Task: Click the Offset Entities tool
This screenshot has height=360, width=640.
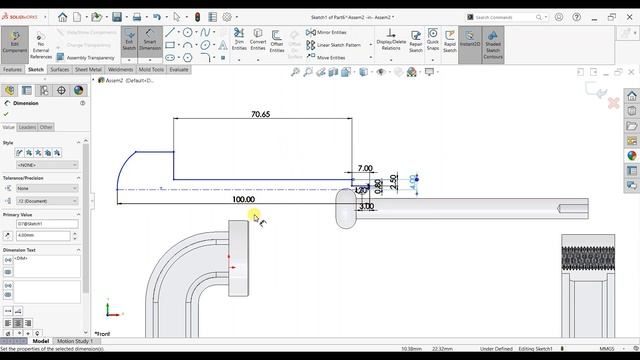Action: pos(277,41)
